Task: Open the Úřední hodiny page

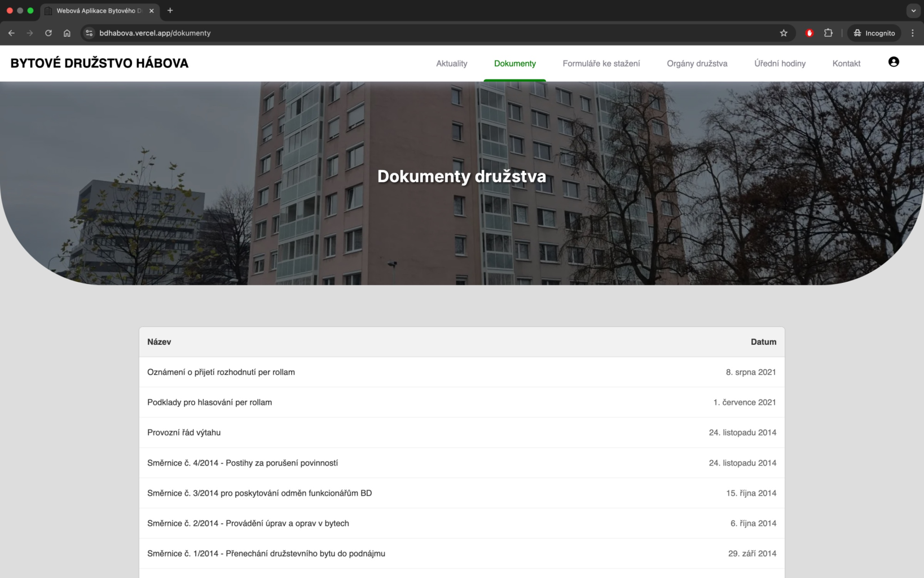Action: tap(780, 64)
